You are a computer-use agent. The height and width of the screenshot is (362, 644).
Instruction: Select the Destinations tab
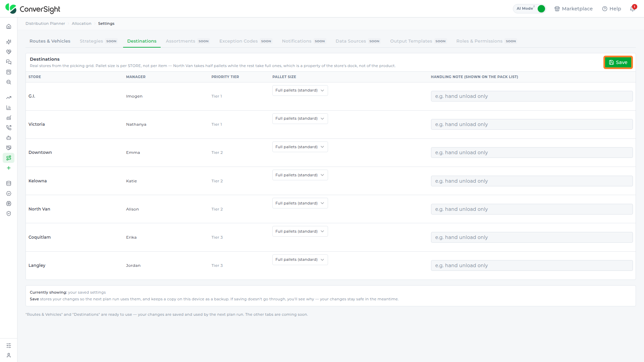click(142, 41)
